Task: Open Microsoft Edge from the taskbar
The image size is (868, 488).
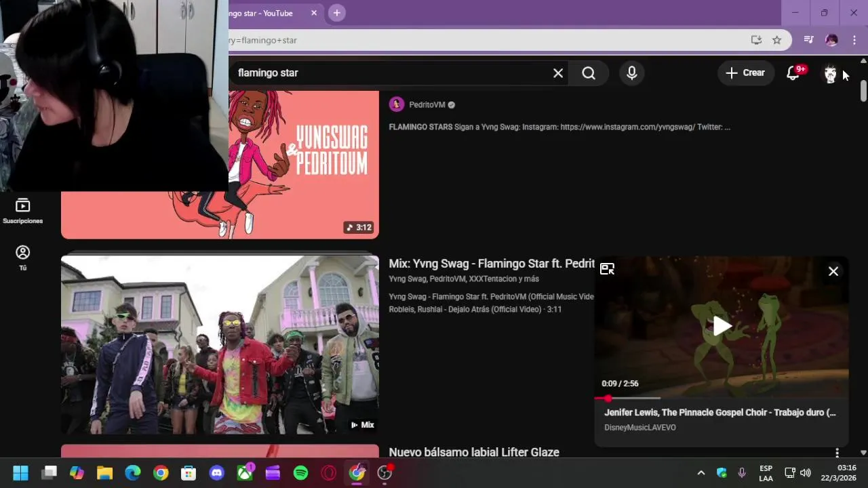Action: pos(132,473)
